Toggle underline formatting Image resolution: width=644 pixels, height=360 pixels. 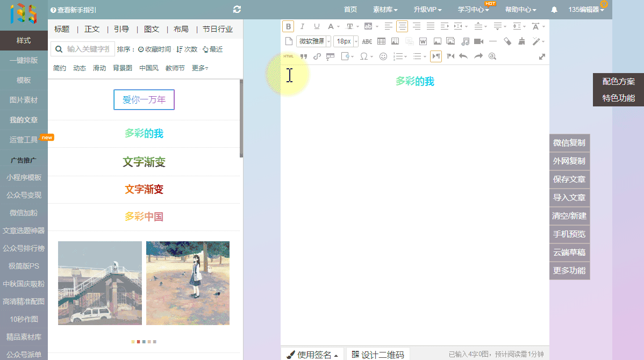[316, 26]
